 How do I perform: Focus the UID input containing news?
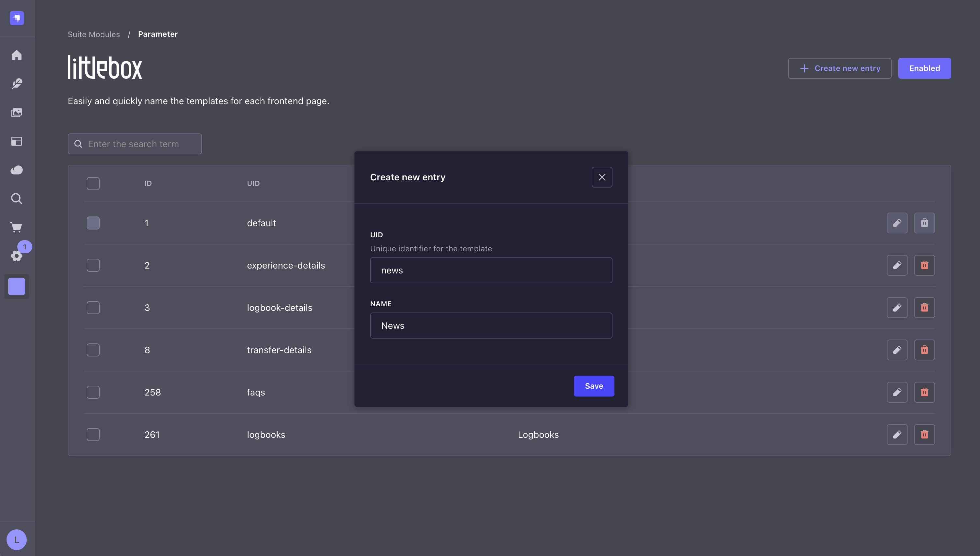point(491,271)
